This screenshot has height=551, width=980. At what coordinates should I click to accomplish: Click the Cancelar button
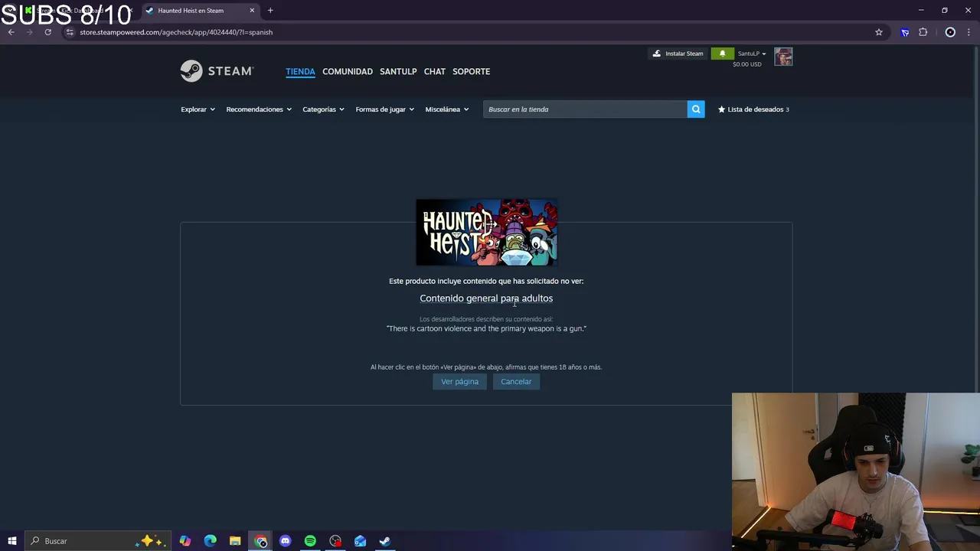[516, 381]
